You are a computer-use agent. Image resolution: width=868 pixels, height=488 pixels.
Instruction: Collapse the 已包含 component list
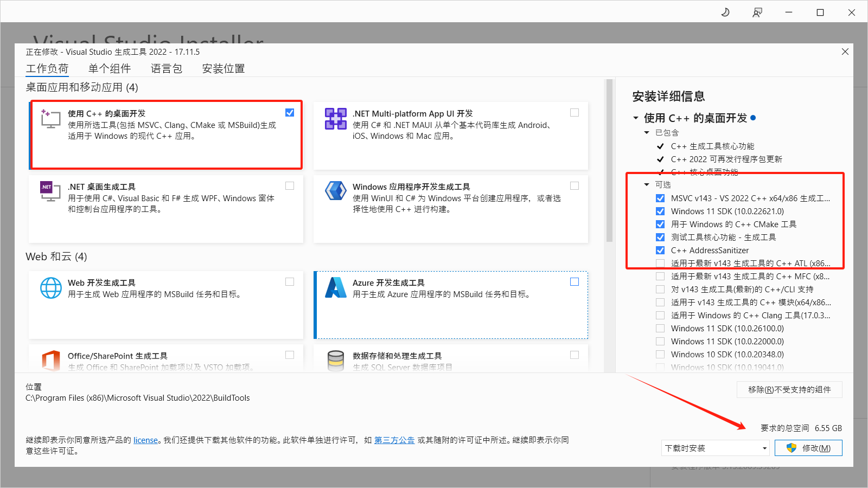[x=647, y=133]
